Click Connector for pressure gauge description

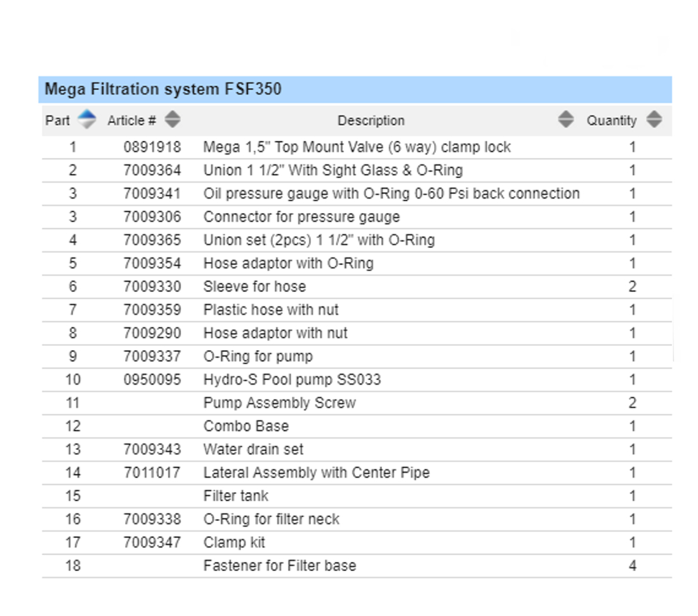[301, 217]
